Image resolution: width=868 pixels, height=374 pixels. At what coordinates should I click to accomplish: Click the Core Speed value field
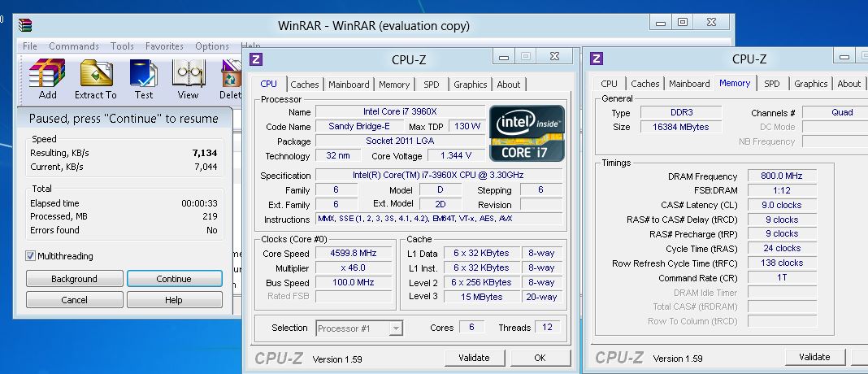[353, 254]
